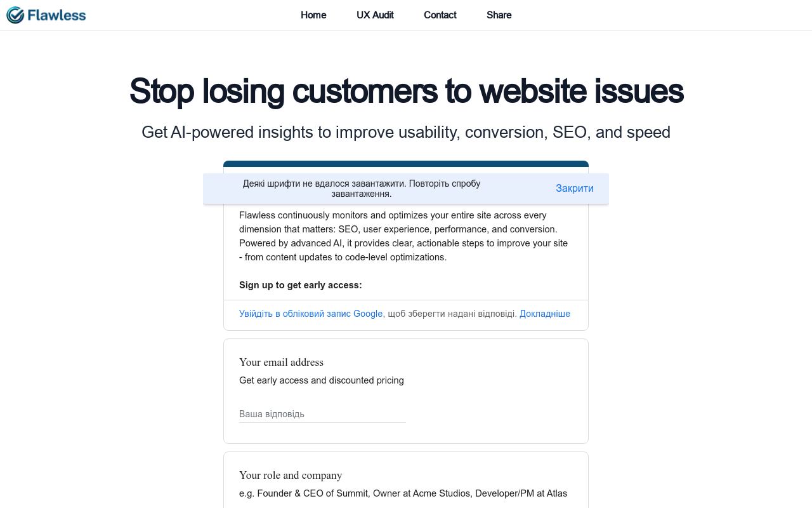Select the Your role and company question title

(x=291, y=475)
